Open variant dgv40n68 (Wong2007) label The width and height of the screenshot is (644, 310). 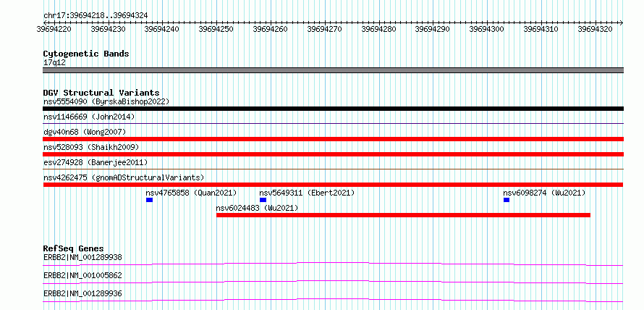(x=85, y=132)
